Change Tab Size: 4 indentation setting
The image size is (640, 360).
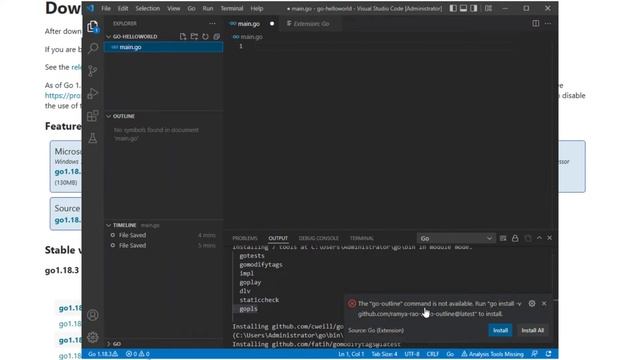384,354
